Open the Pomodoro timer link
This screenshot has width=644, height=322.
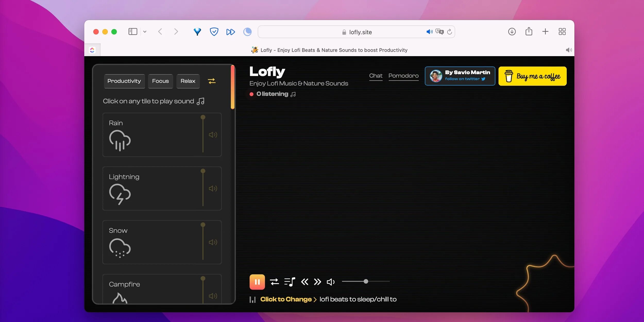click(403, 76)
